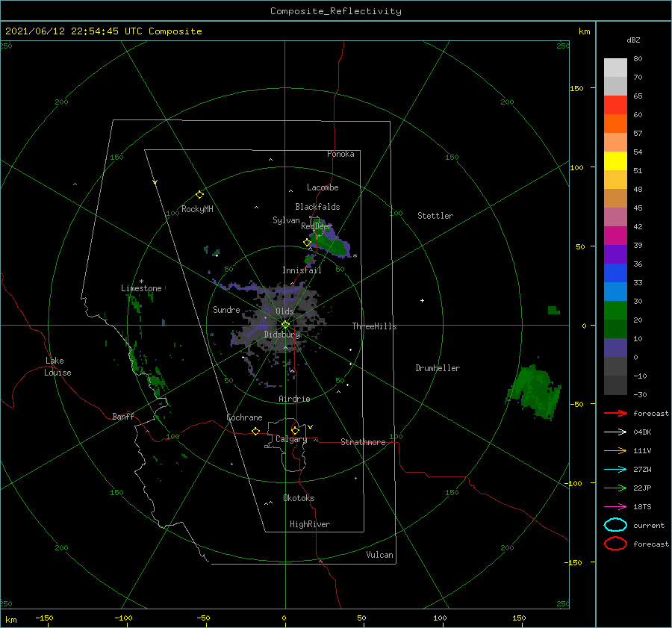Click the large green echo east of Drumheller
Image resolution: width=672 pixels, height=628 pixels.
[x=534, y=392]
